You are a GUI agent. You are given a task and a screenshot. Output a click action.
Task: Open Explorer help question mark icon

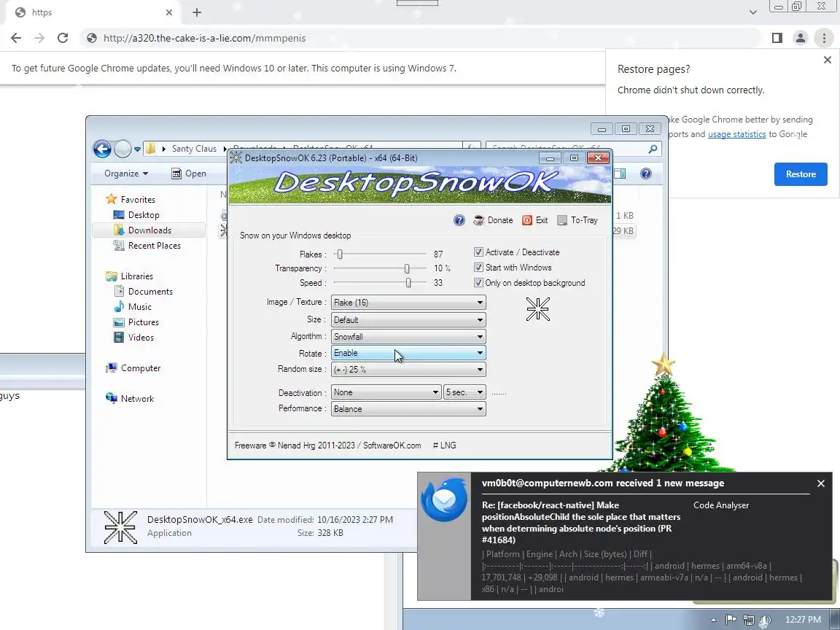(x=646, y=174)
